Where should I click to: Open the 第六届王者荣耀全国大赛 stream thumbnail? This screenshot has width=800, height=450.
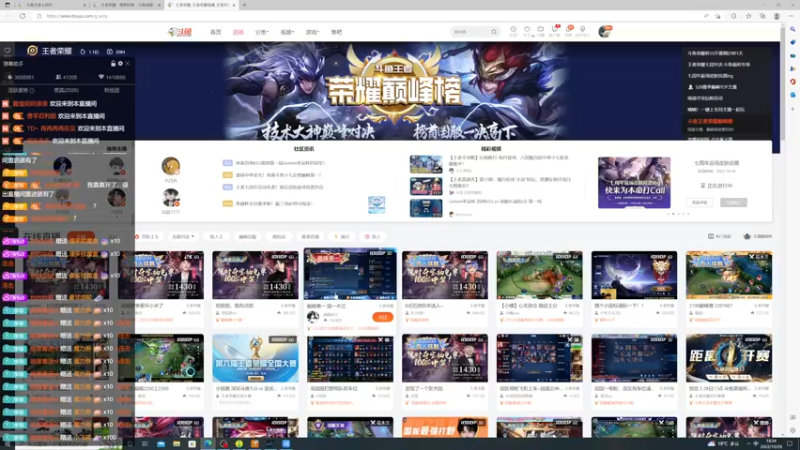point(255,358)
